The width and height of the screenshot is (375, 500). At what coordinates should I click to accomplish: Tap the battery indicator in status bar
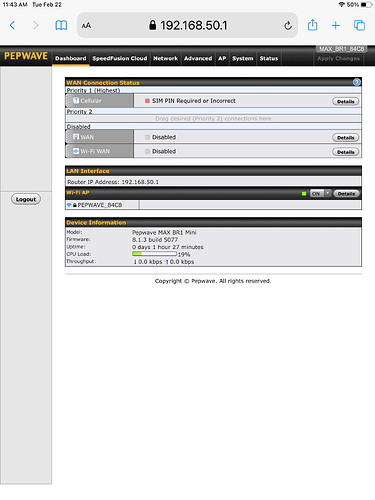[366, 5]
